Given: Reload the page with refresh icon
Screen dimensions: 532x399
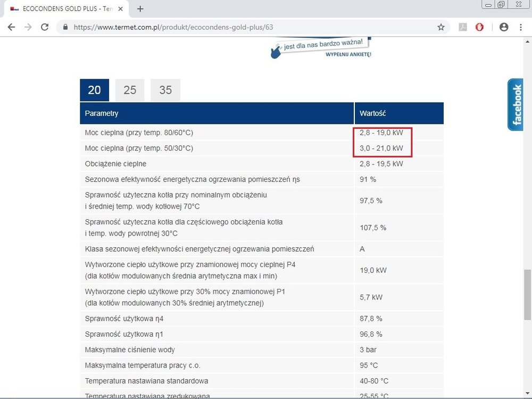Looking at the screenshot, I should click(x=45, y=27).
